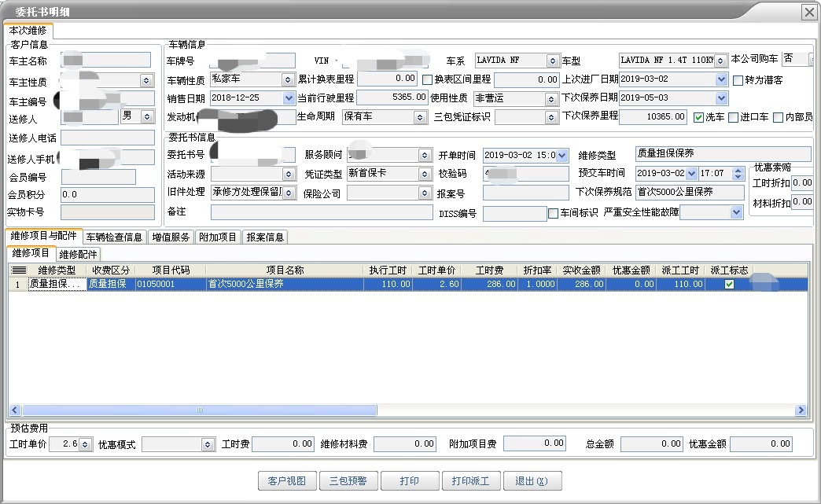The width and height of the screenshot is (821, 504).
Task: Click the up arrow on the 17:07 time stepper
Action: tap(736, 171)
